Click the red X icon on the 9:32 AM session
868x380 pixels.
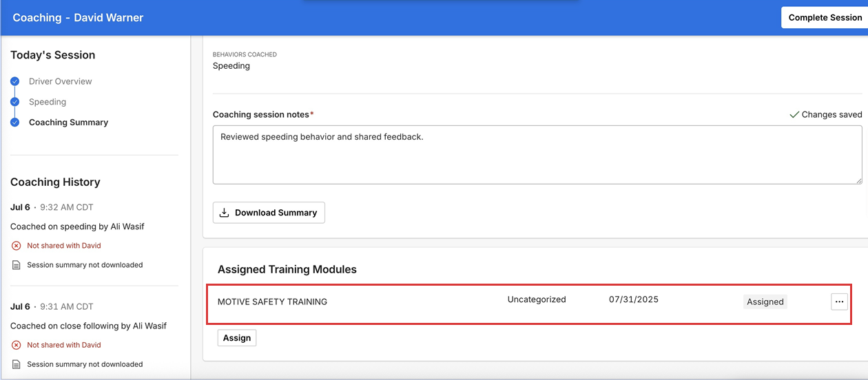tap(17, 246)
